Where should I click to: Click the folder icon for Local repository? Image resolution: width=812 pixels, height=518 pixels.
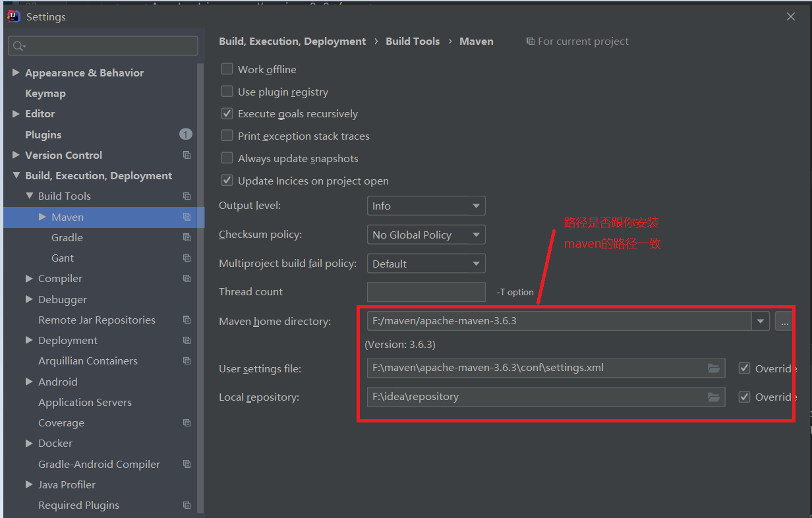click(x=713, y=397)
